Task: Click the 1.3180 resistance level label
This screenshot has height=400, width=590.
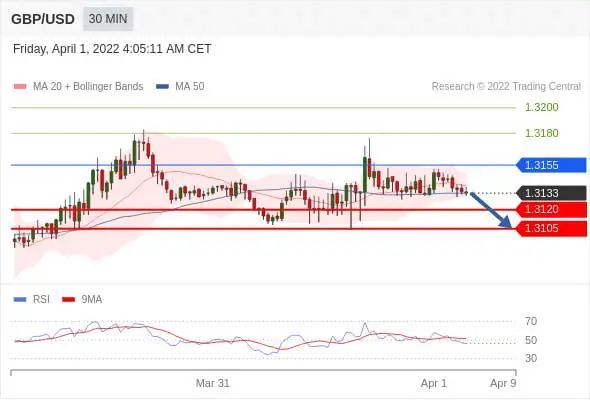Action: [541, 133]
